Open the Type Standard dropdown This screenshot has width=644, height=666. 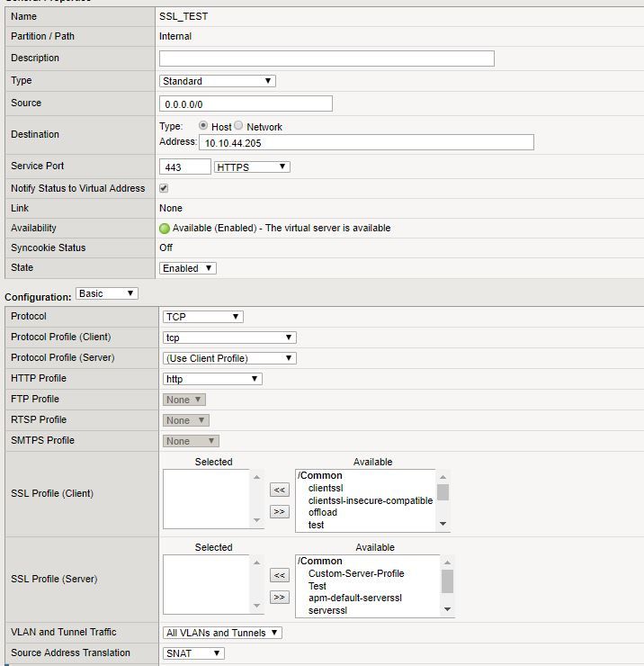tap(218, 81)
